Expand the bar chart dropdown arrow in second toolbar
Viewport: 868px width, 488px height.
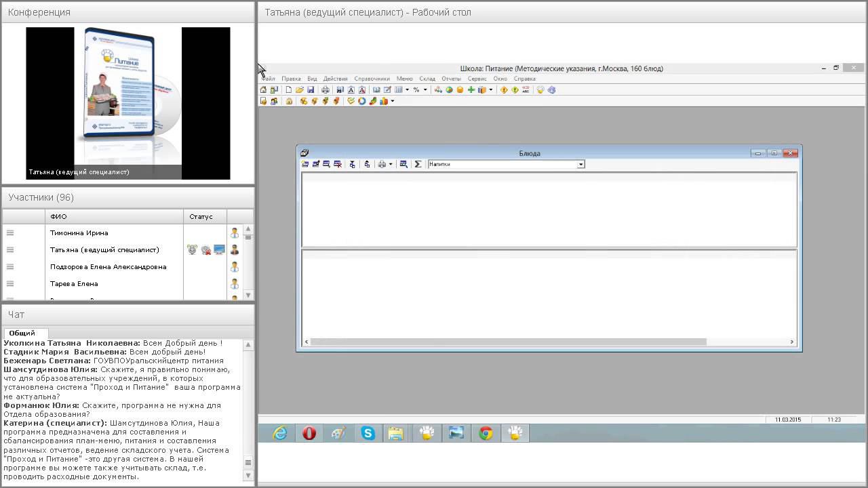[x=392, y=101]
